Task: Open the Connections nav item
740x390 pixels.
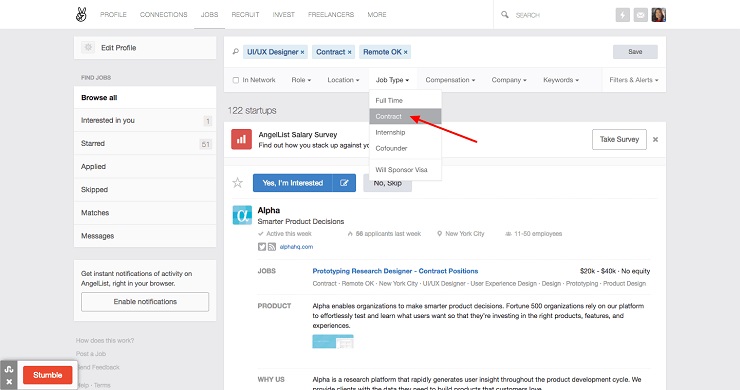Action: coord(163,15)
